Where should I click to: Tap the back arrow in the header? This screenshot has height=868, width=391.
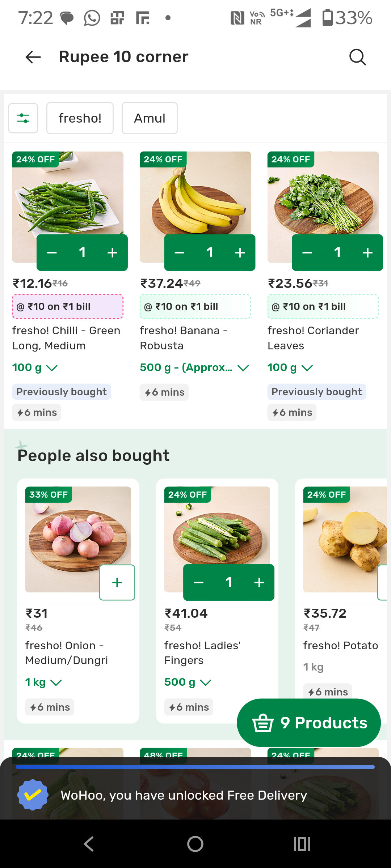click(33, 57)
